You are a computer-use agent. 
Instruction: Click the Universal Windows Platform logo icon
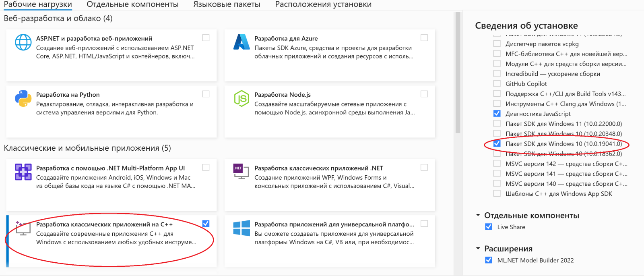(x=242, y=228)
